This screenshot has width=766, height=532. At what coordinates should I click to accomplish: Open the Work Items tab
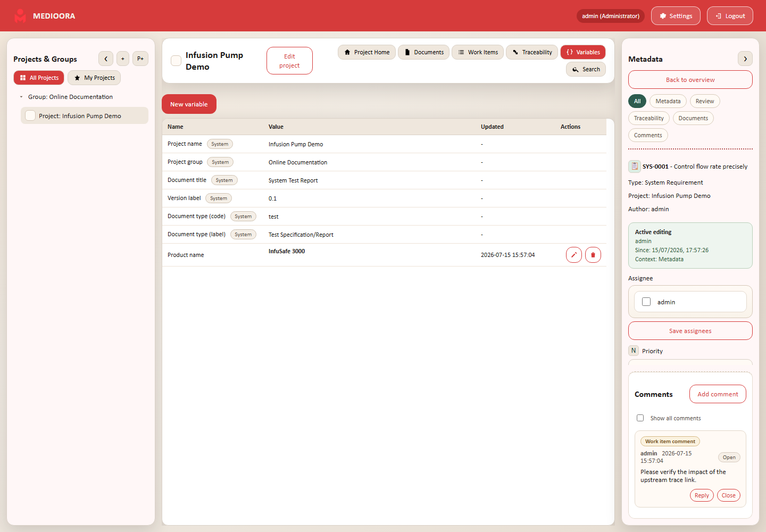[478, 52]
